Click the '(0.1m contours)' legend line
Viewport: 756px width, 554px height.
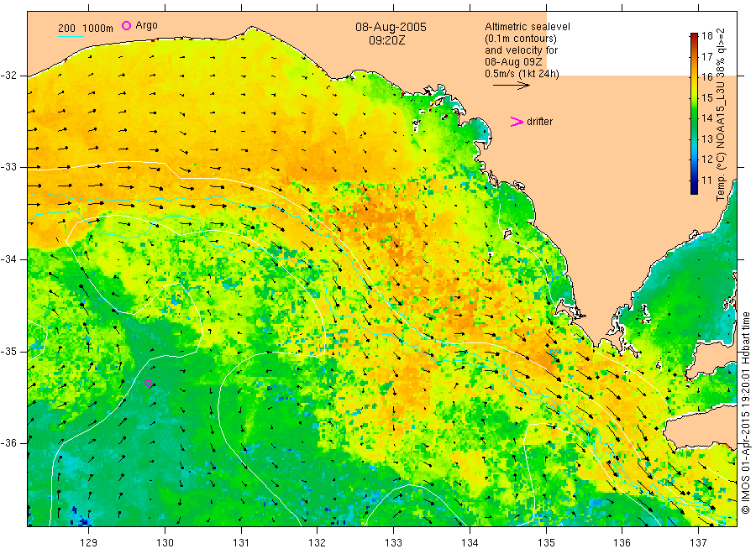[x=521, y=39]
